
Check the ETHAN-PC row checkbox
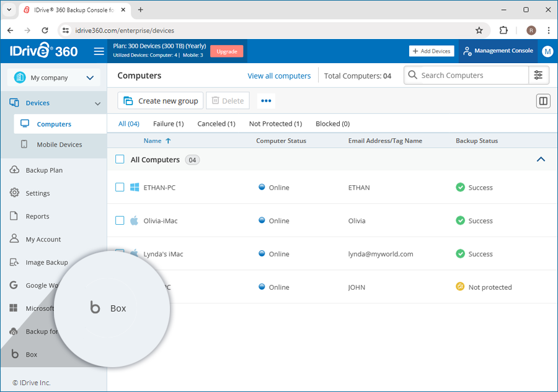120,187
